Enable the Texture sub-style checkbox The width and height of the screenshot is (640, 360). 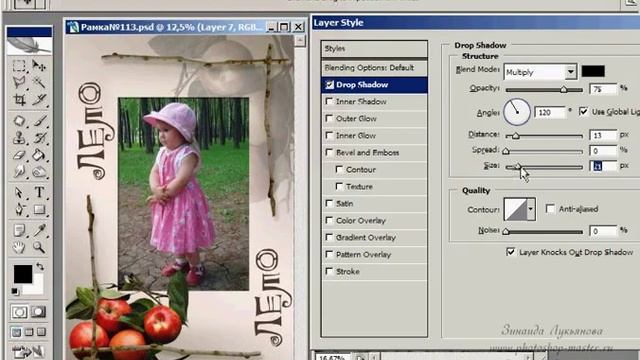coord(339,186)
